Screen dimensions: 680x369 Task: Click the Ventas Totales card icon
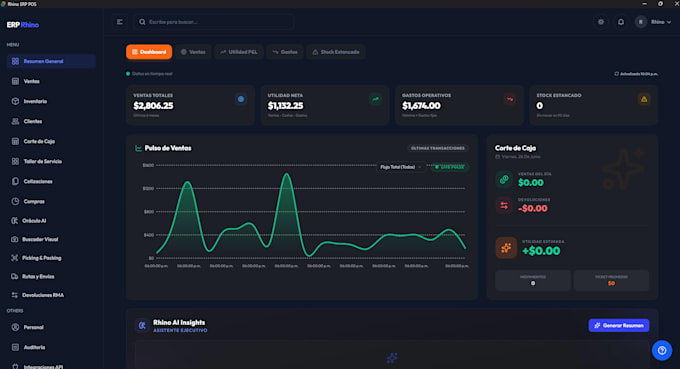click(x=241, y=99)
